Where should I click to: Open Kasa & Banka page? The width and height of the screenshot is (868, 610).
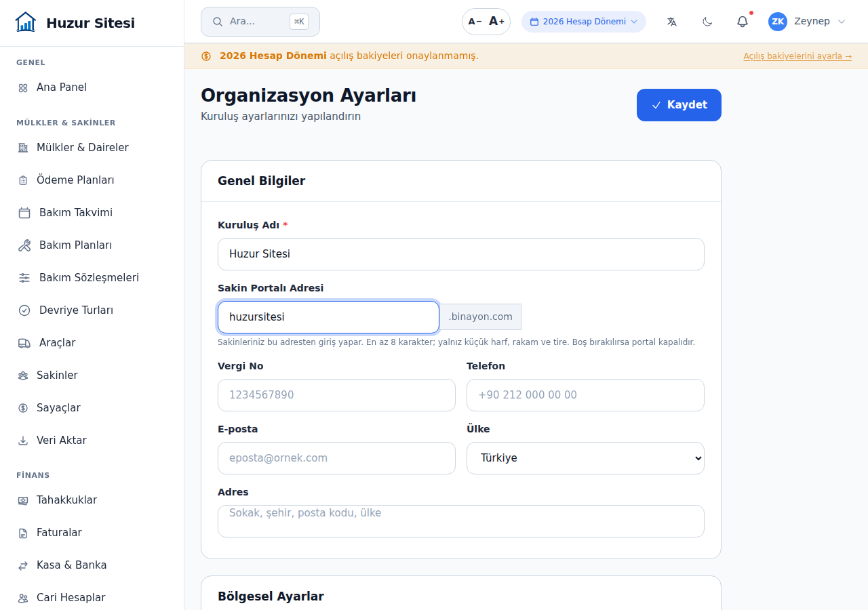(92, 565)
